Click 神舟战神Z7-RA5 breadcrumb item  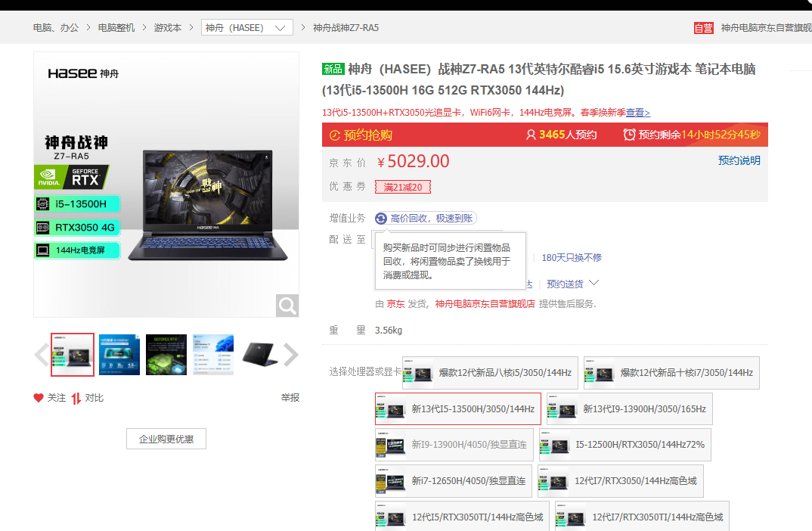tap(346, 28)
